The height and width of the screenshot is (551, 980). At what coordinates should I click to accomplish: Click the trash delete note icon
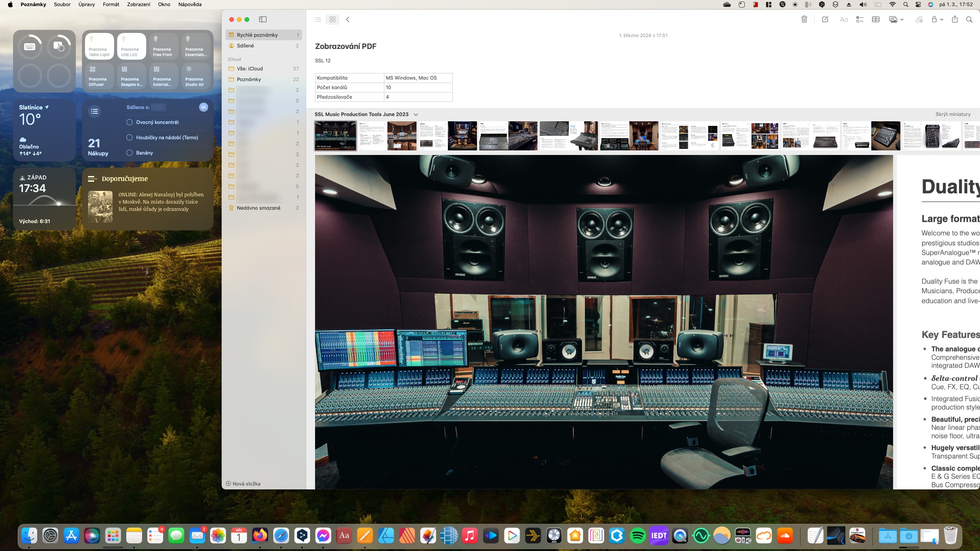pyautogui.click(x=804, y=20)
